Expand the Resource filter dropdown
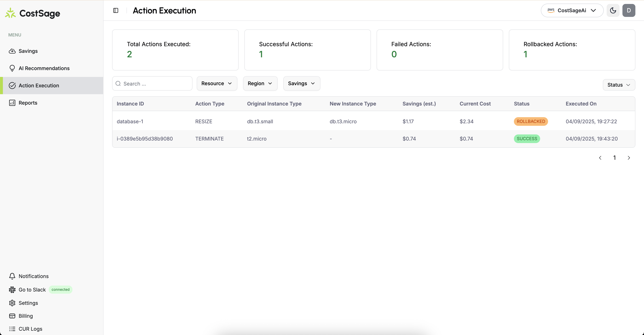Screen dimensions: 644x335 click(x=217, y=84)
